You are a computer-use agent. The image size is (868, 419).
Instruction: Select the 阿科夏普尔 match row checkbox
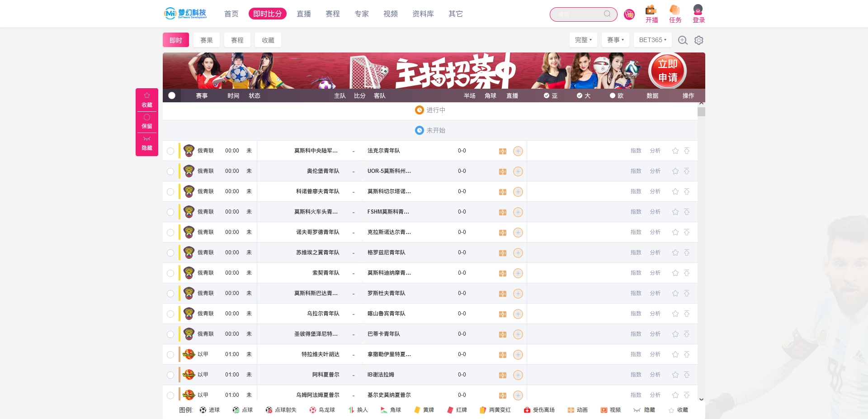[x=170, y=375]
